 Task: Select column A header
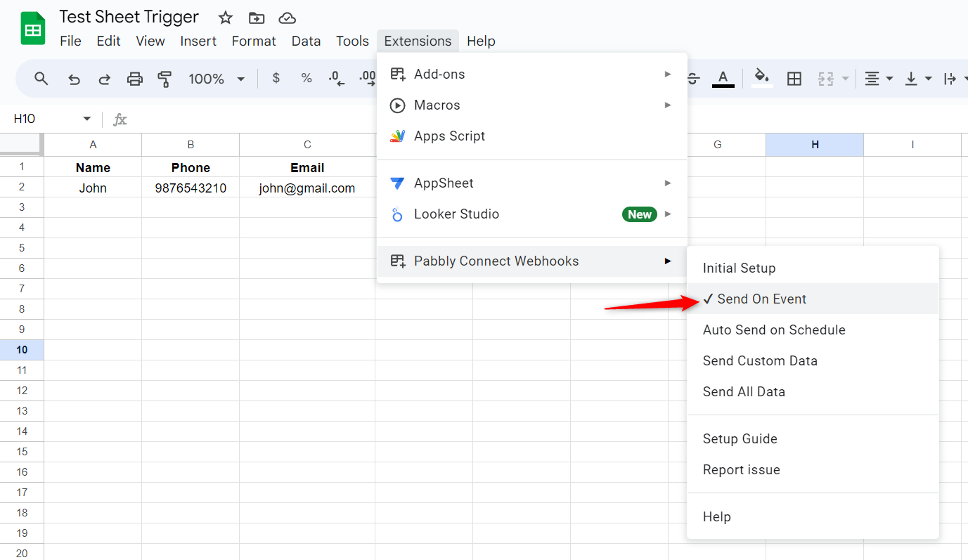coord(93,145)
